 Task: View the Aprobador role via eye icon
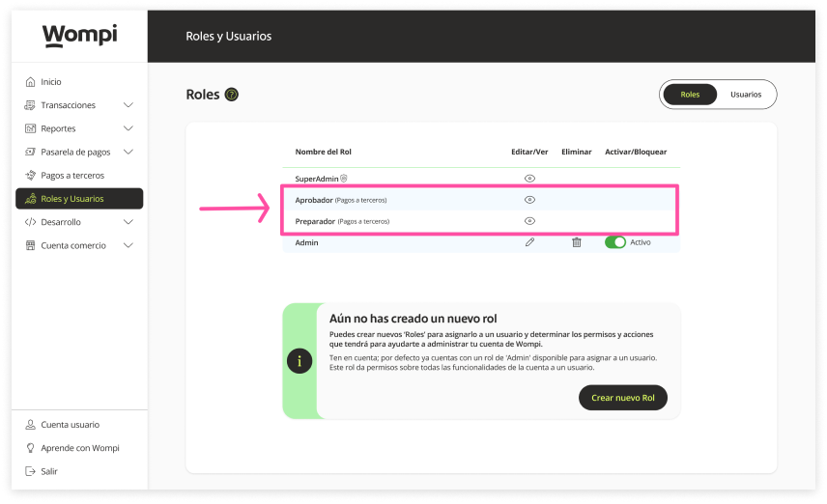point(529,200)
